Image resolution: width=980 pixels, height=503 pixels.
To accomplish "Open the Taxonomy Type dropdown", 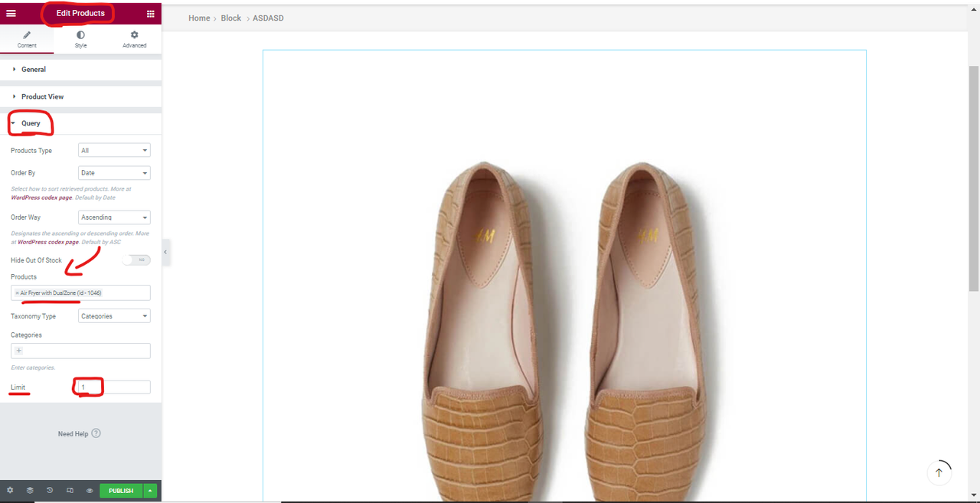I will (114, 316).
